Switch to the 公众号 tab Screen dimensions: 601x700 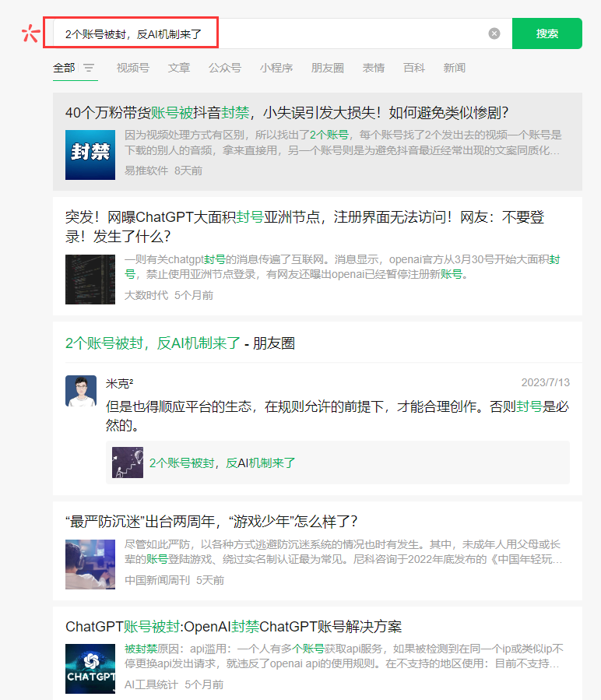click(224, 68)
